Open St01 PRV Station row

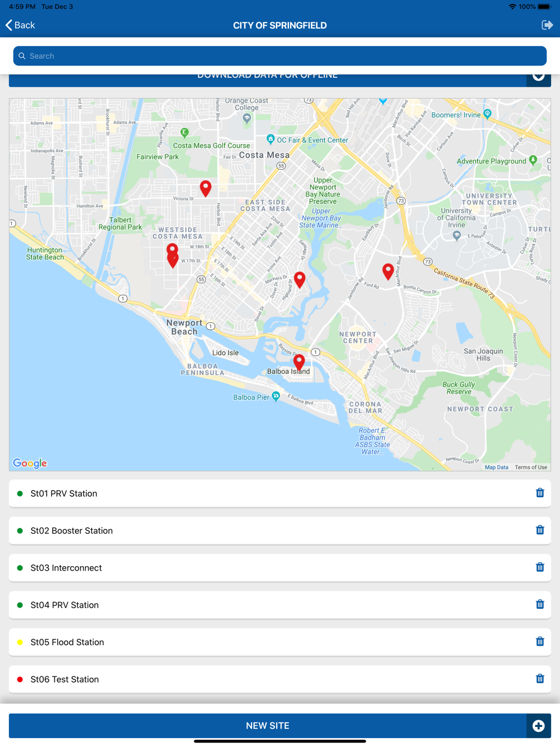point(280,493)
